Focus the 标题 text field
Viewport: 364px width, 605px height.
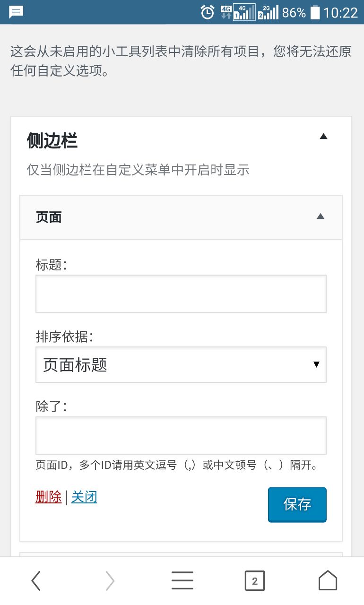coord(181,294)
